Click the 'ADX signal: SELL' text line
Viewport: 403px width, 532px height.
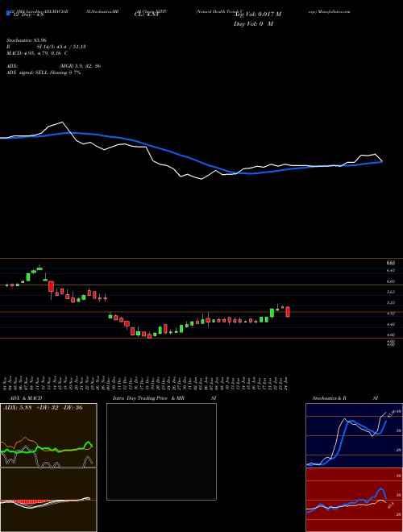click(x=44, y=73)
